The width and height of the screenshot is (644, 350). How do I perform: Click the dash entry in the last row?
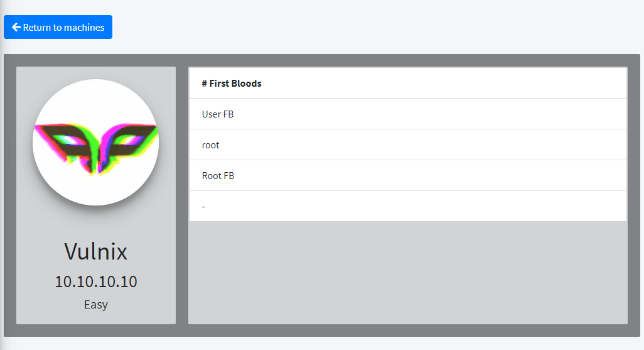click(x=203, y=207)
